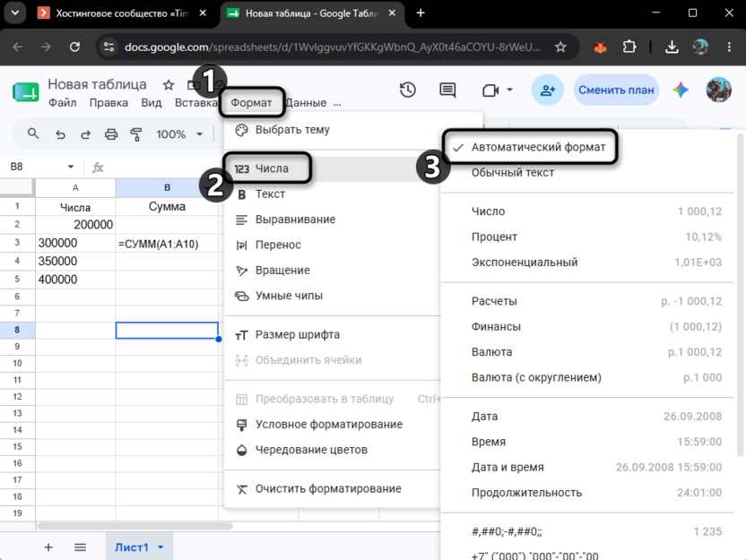The image size is (746, 560).
Task: Expand the 100% zoom dropdown
Action: 199,134
